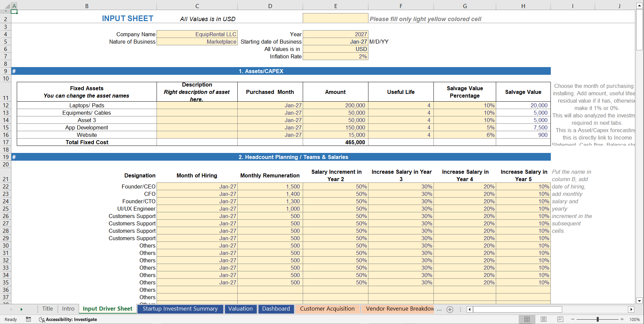Open the Valuation sheet
The height and width of the screenshot is (324, 644).
tap(241, 309)
